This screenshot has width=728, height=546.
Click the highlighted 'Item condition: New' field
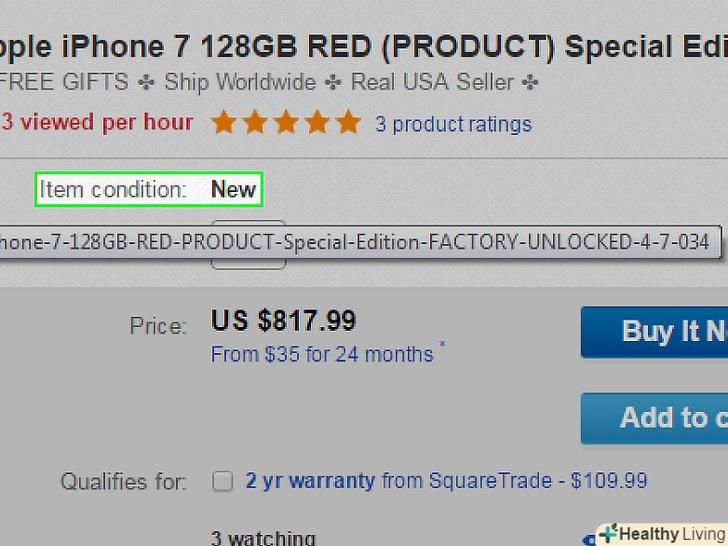[x=148, y=189]
